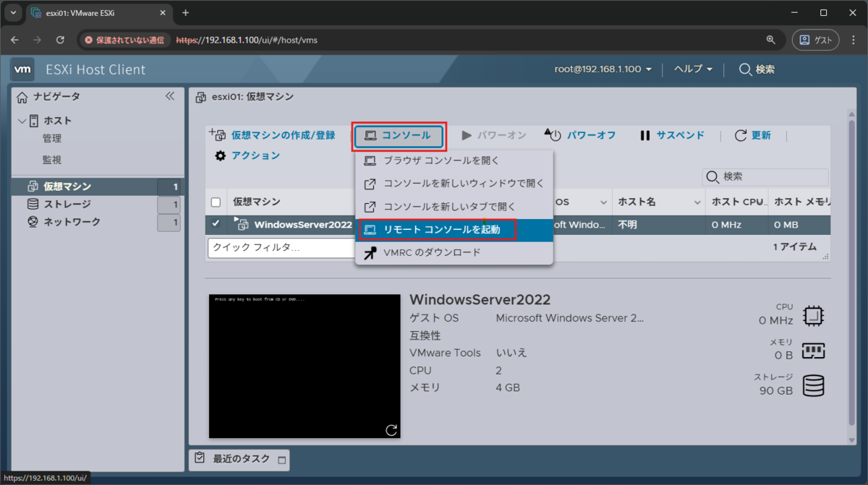Click the Storage cylinder icon in navigator

coord(33,205)
